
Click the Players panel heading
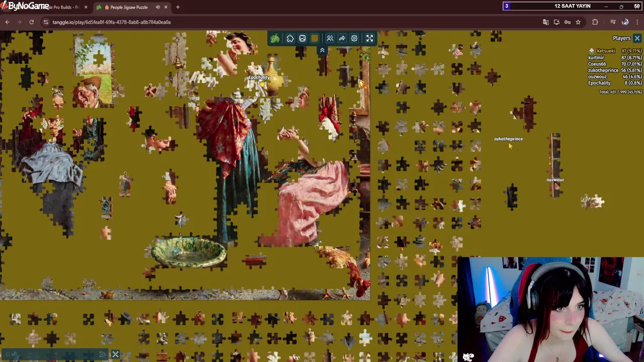click(621, 38)
